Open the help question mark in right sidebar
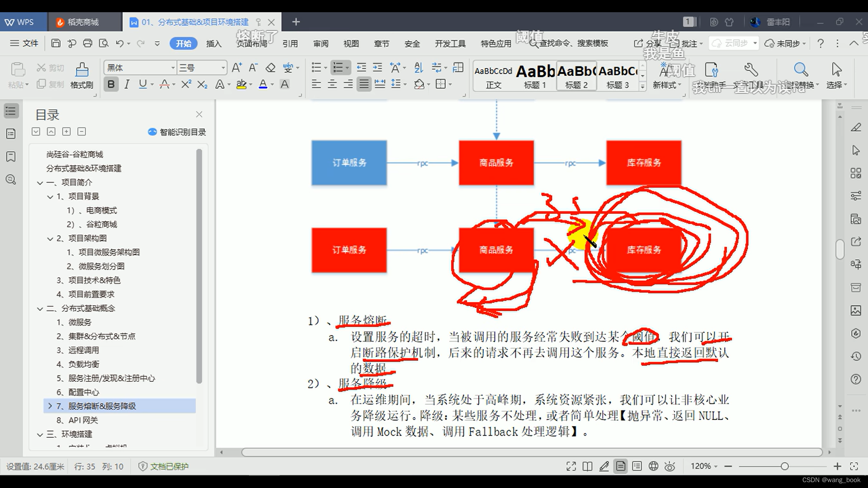 point(856,380)
